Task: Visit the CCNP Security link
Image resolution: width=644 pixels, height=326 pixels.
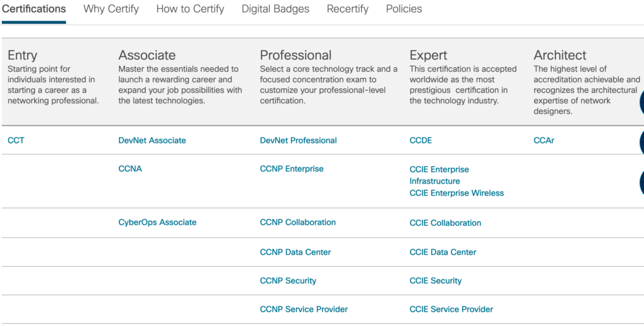Action: point(288,281)
